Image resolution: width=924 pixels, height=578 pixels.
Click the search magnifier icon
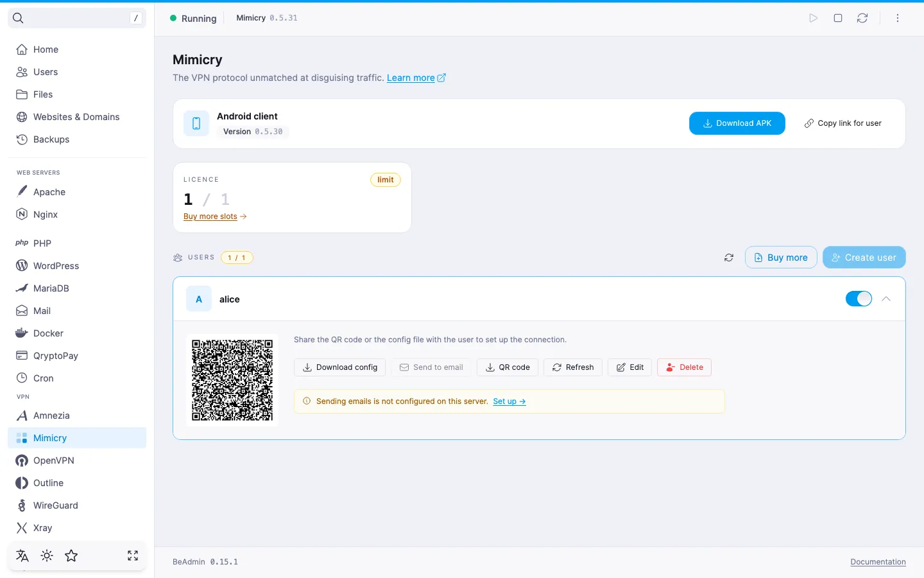click(18, 18)
